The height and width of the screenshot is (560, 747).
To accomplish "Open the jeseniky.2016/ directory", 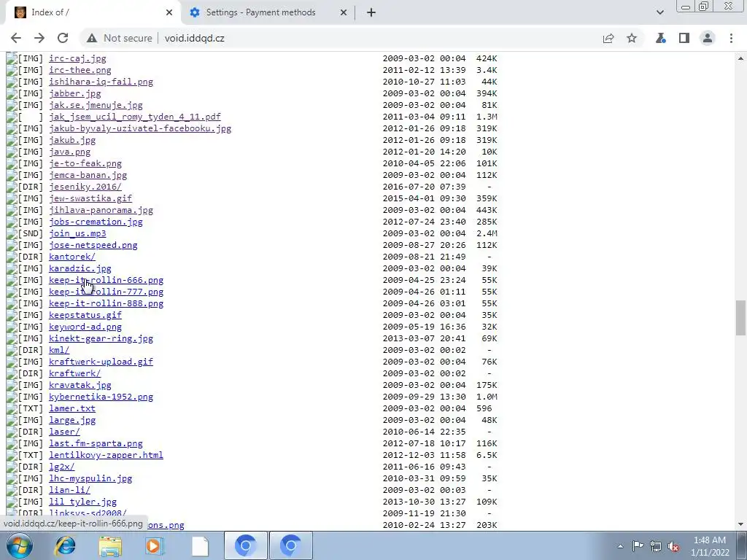I will point(85,187).
